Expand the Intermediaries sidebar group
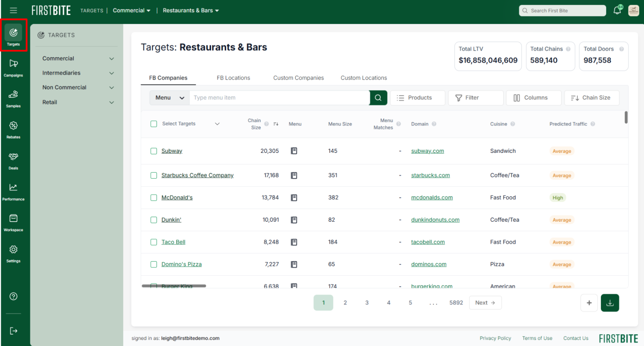Image resolution: width=644 pixels, height=346 pixels. (78, 73)
